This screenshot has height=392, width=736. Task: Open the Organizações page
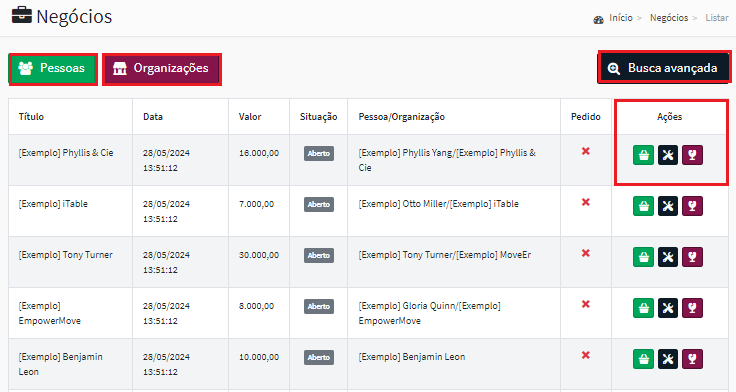pos(161,69)
